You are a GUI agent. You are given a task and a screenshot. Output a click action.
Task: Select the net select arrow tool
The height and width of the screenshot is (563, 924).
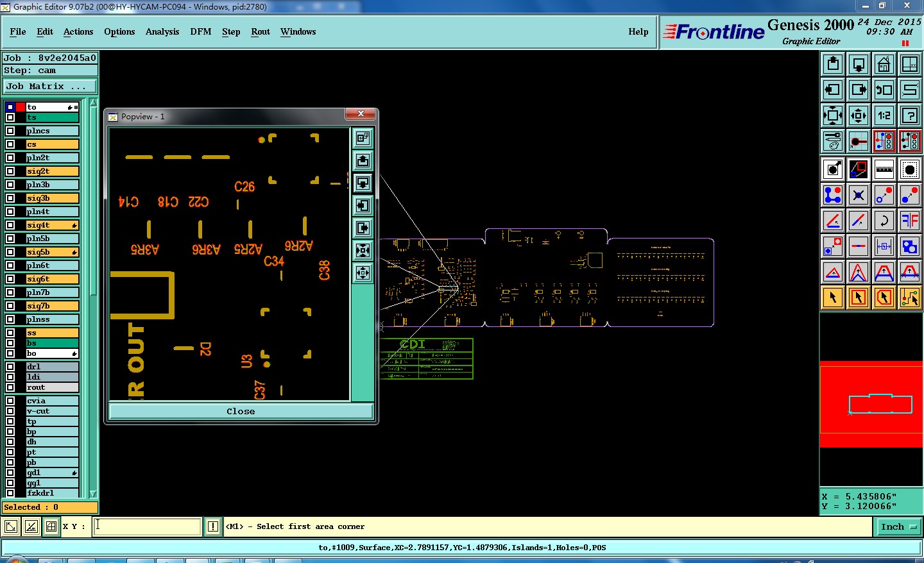coord(910,298)
